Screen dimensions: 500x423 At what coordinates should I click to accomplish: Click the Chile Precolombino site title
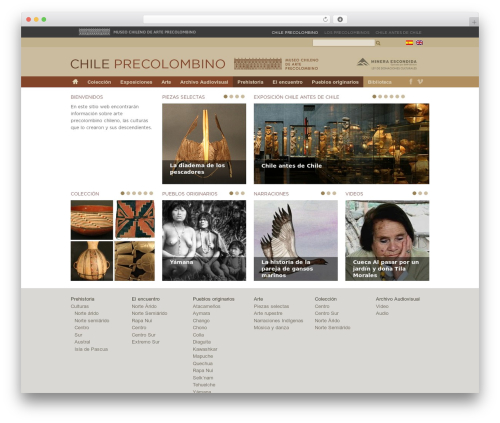coord(148,64)
